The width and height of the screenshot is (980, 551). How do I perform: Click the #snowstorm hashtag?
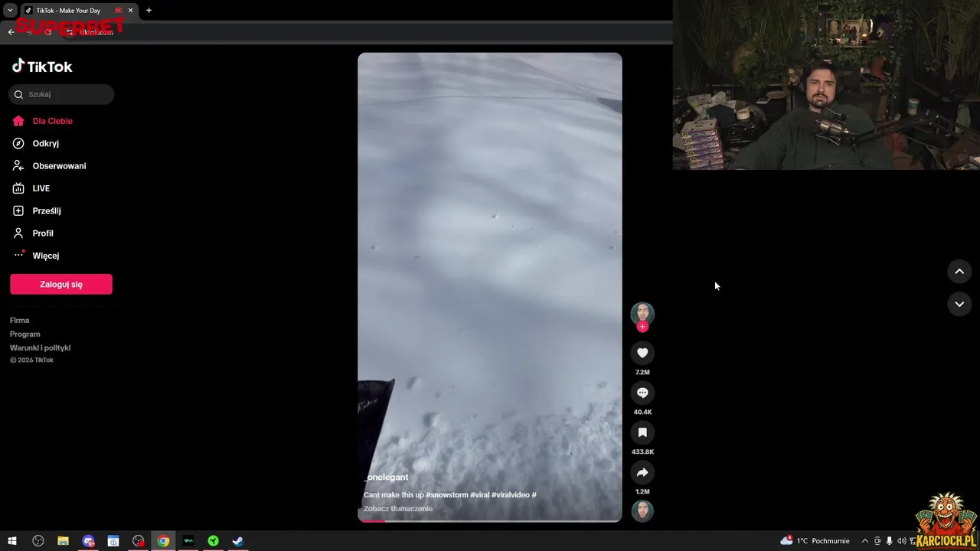point(446,495)
